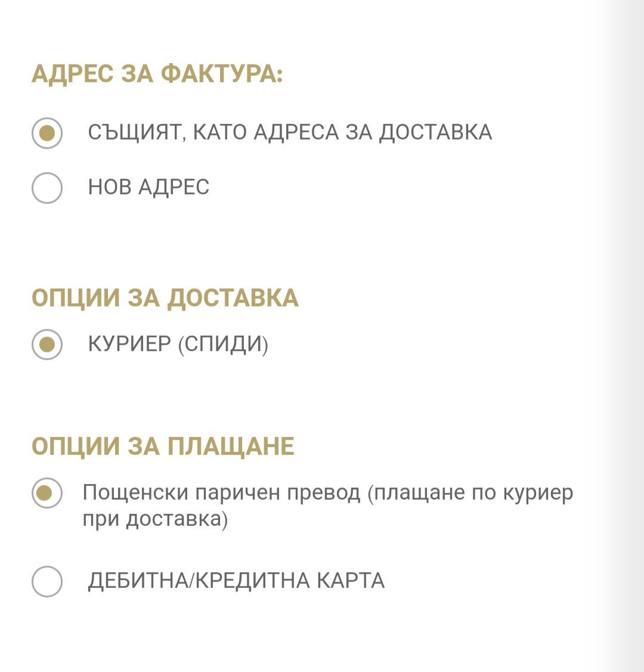
Task: Click the "АДРЕС ЗА ФАКТУРА:" heading
Action: (157, 74)
